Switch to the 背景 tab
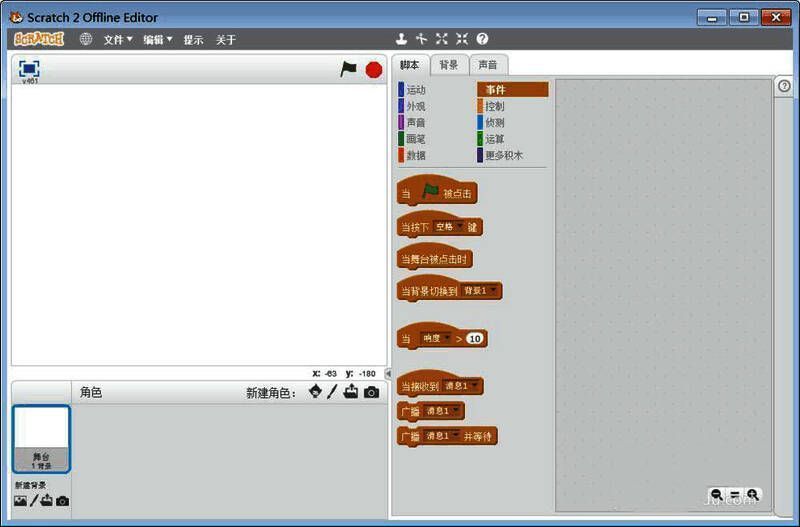 449,65
